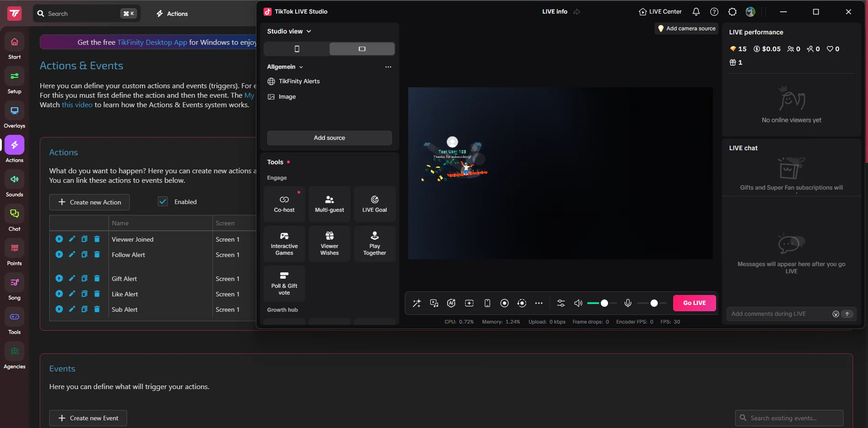Open the Co-host tool
Screen dimensions: 868x428
click(284, 204)
